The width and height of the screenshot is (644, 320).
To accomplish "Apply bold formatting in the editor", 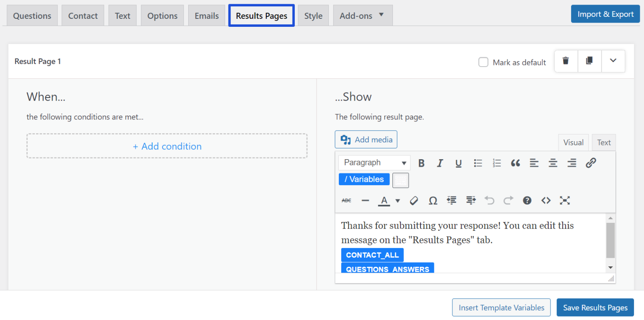I will (x=421, y=163).
